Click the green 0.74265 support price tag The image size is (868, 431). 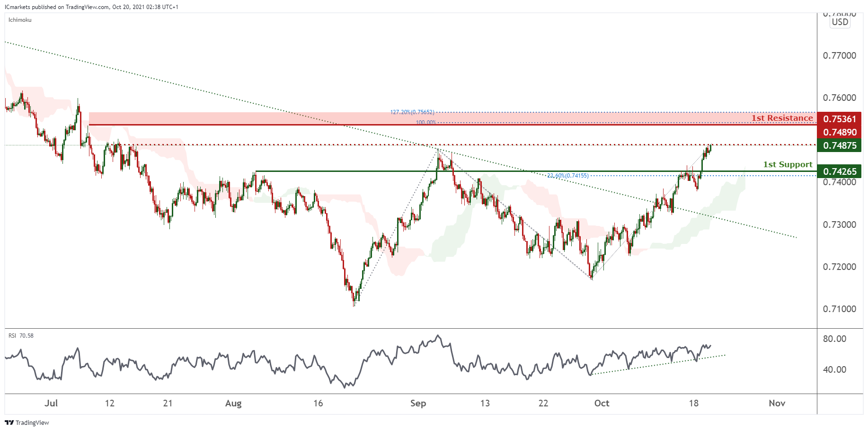pyautogui.click(x=840, y=171)
